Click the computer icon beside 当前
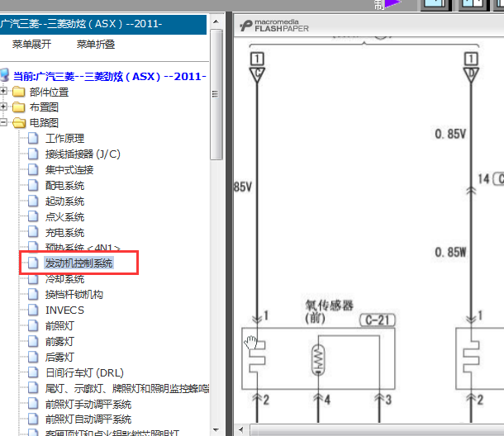The image size is (504, 436). (4, 74)
